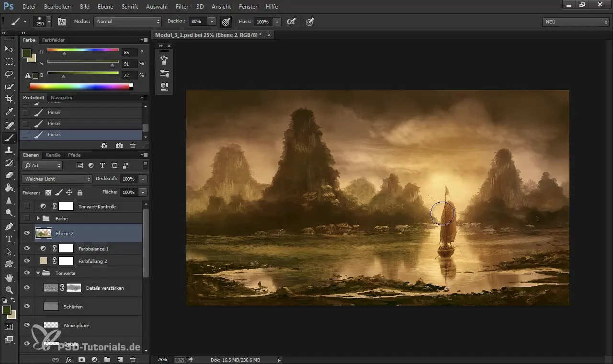
Task: Lock transparent pixels
Action: (x=48, y=192)
